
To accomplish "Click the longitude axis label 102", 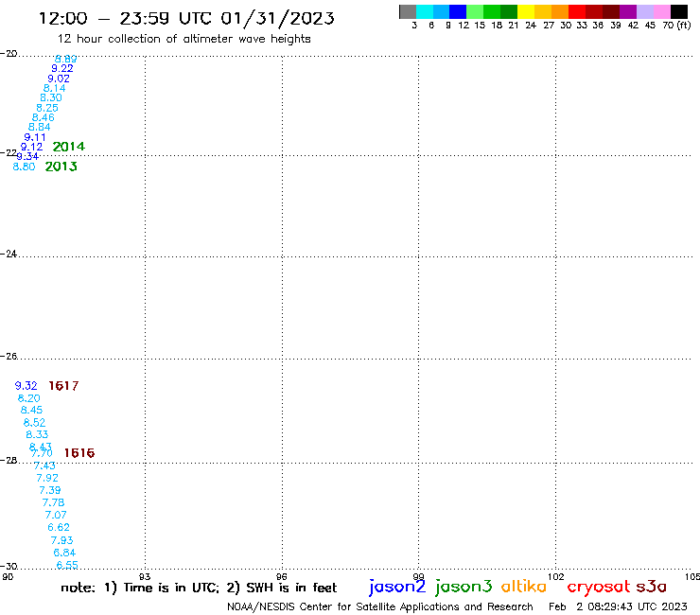I will click(555, 576).
